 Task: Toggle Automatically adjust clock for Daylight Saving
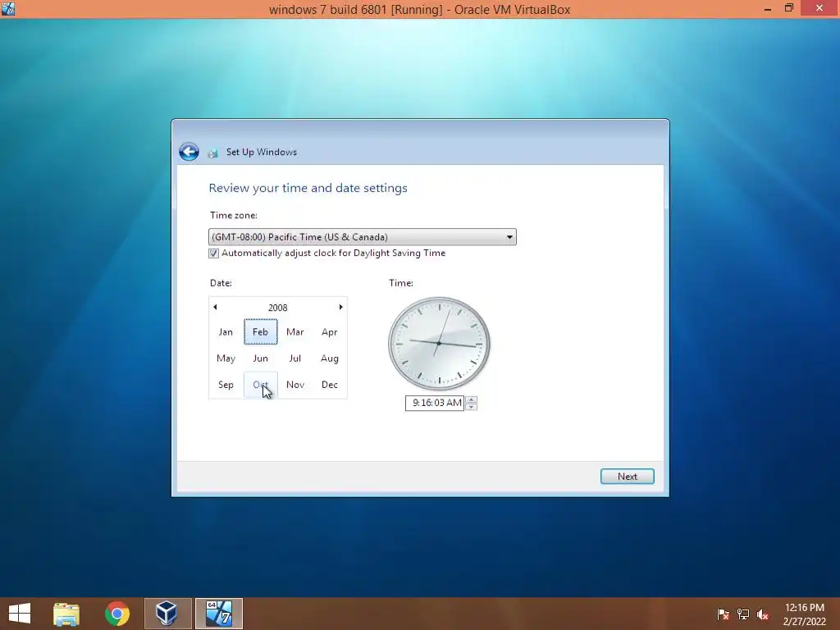214,253
